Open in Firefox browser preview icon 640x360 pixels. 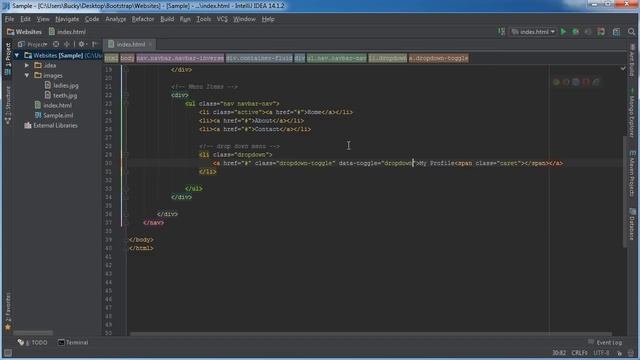[x=566, y=82]
